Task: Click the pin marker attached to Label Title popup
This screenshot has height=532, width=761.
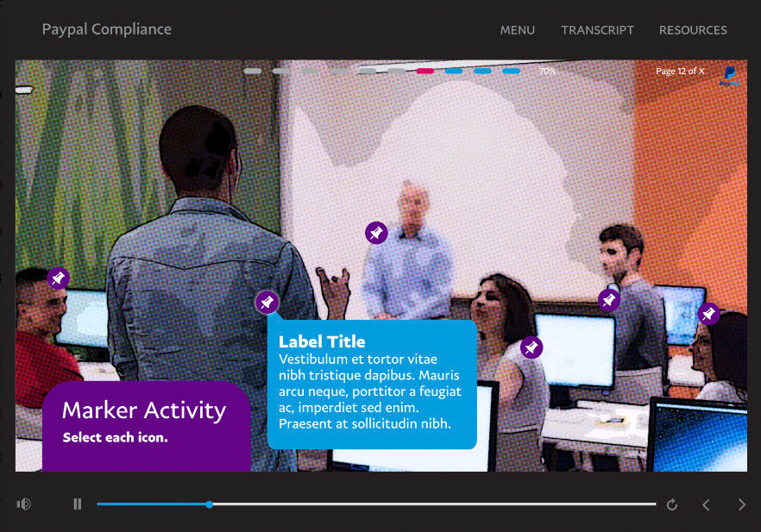Action: [267, 303]
